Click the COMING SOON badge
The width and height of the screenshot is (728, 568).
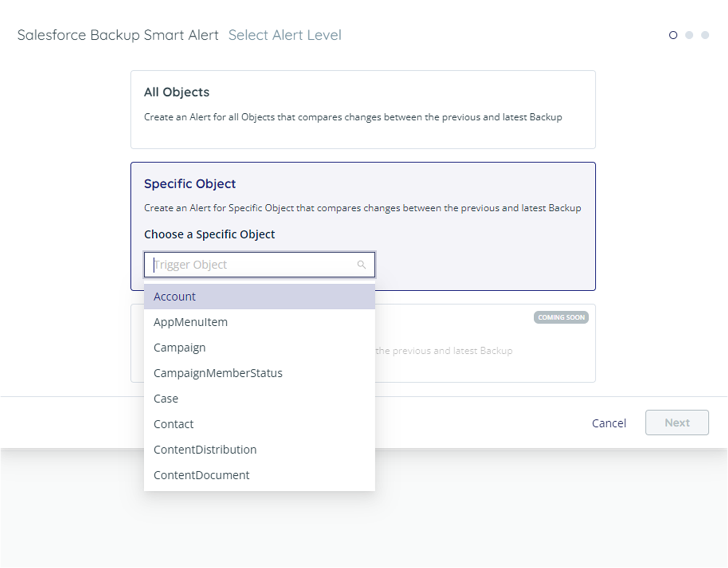[561, 317]
